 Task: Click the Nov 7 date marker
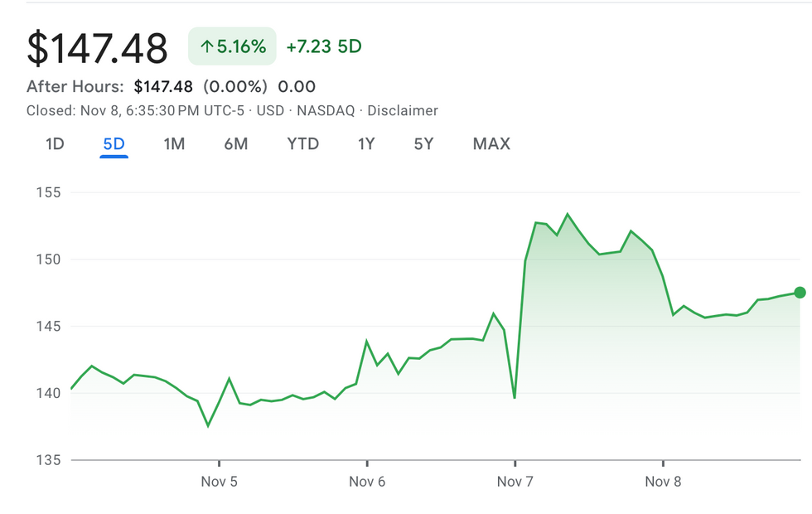[515, 482]
